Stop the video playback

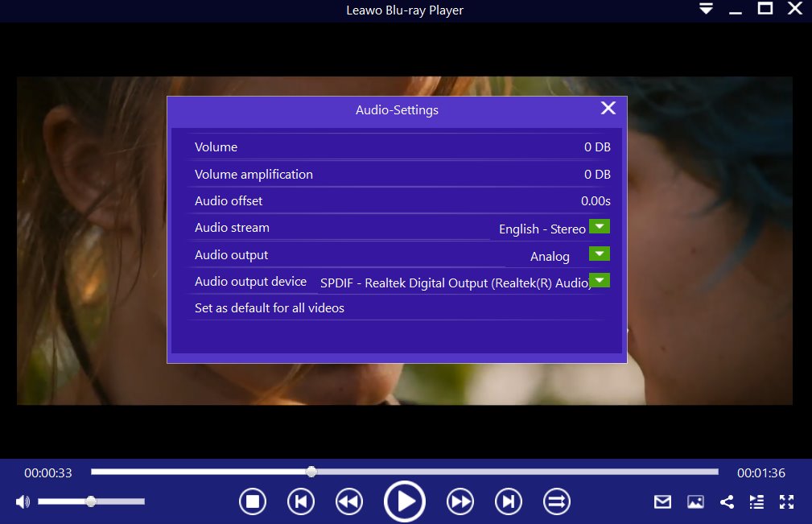253,501
